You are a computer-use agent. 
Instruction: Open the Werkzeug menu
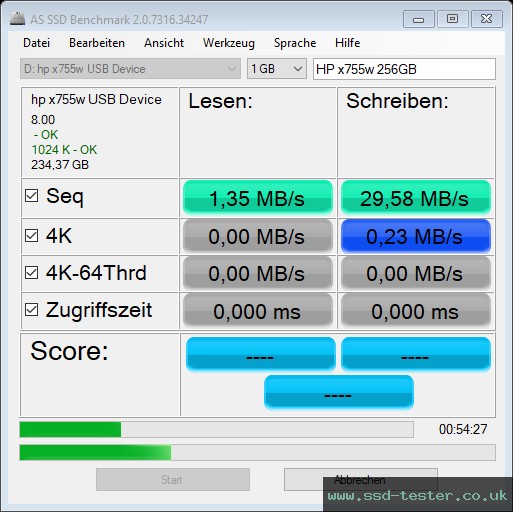point(229,43)
